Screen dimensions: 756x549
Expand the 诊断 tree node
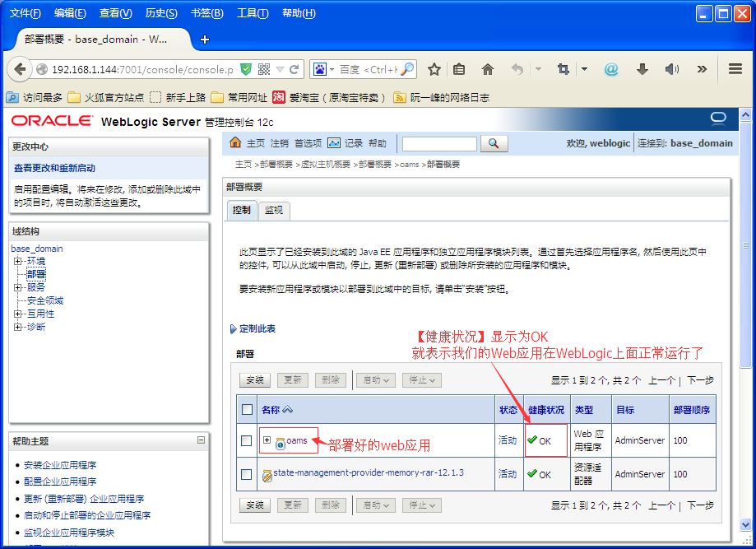(18, 327)
